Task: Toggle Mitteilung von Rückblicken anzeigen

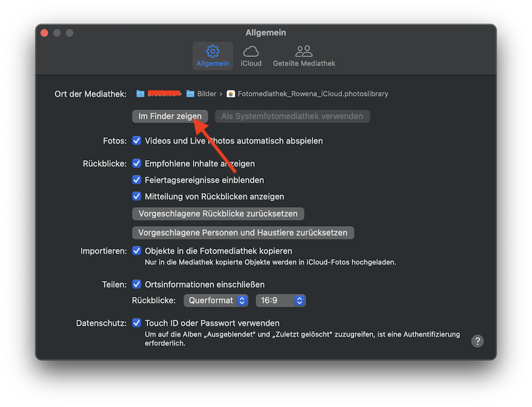Action: [x=137, y=196]
